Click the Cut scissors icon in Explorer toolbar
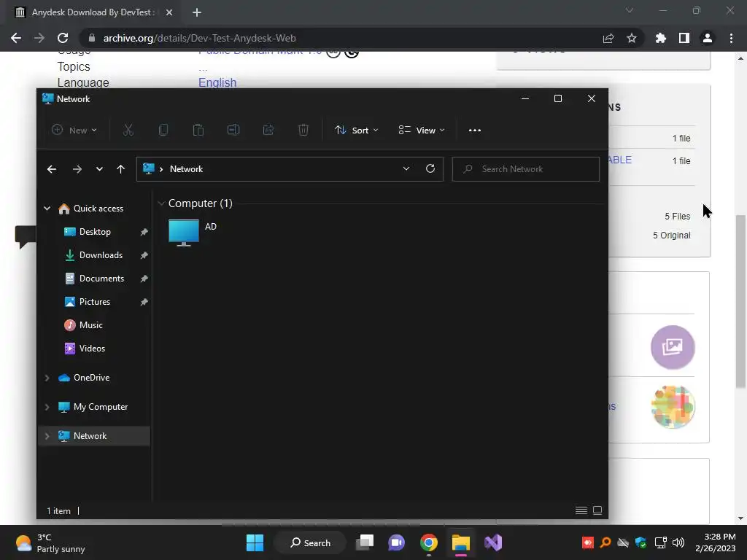 click(x=128, y=130)
